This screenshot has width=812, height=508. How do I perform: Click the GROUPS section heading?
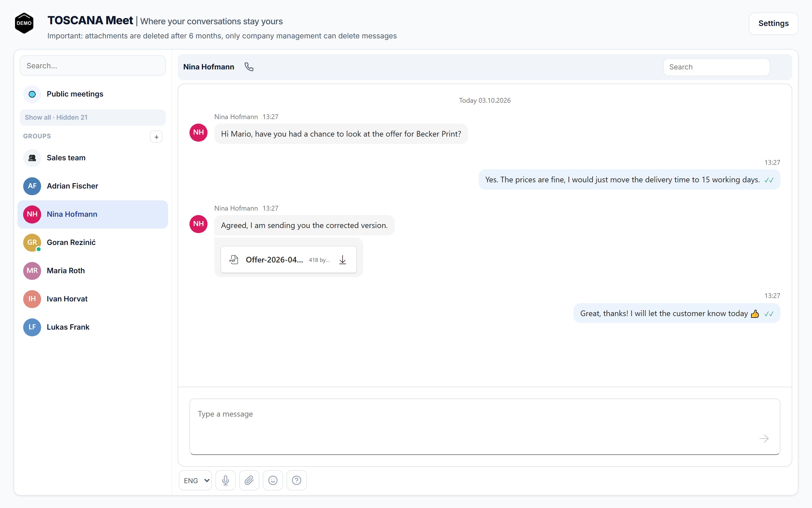(x=37, y=136)
